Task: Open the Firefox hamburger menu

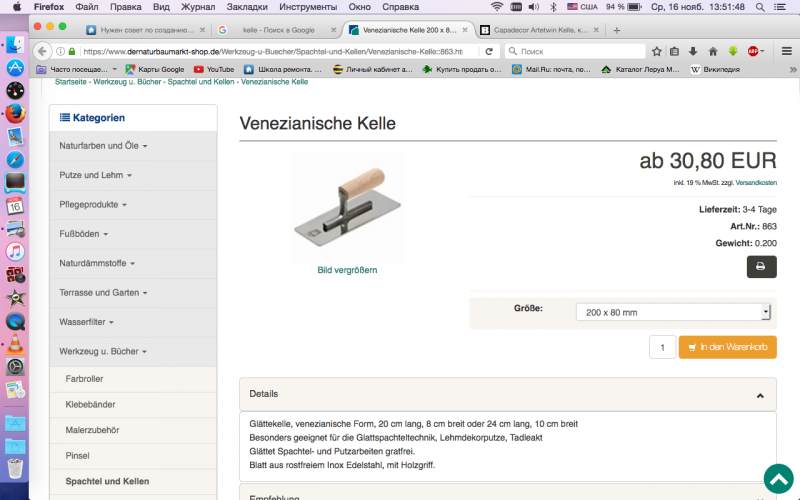Action: (786, 51)
